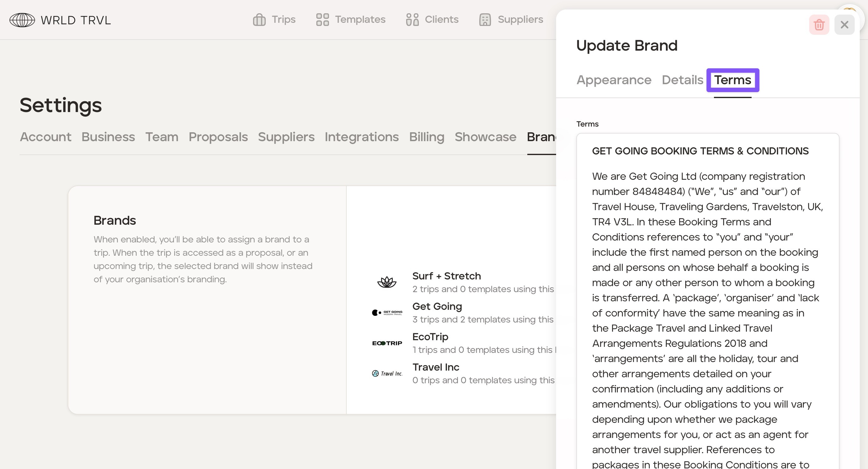This screenshot has height=469, width=868.
Task: Click the Travel Inc brand logo
Action: (387, 373)
